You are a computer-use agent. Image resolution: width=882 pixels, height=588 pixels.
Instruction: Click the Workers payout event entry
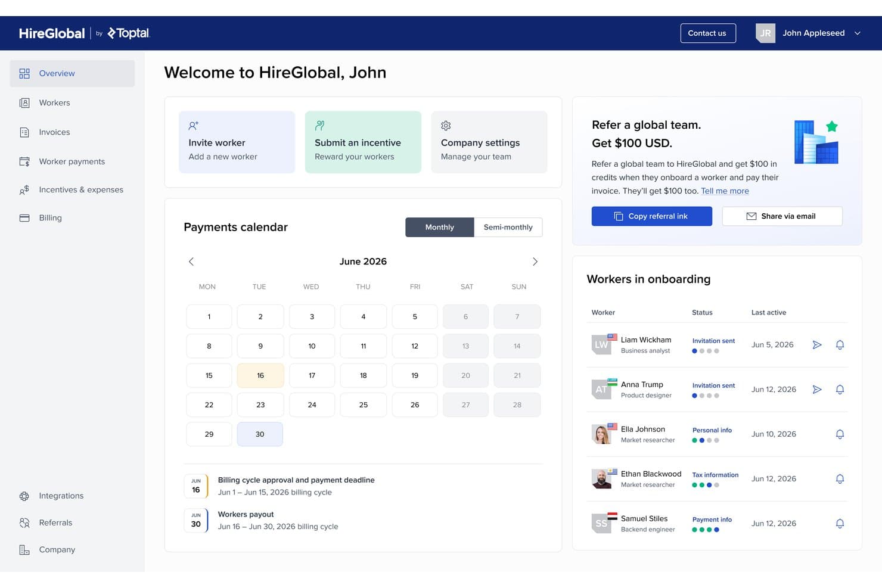(x=261, y=521)
